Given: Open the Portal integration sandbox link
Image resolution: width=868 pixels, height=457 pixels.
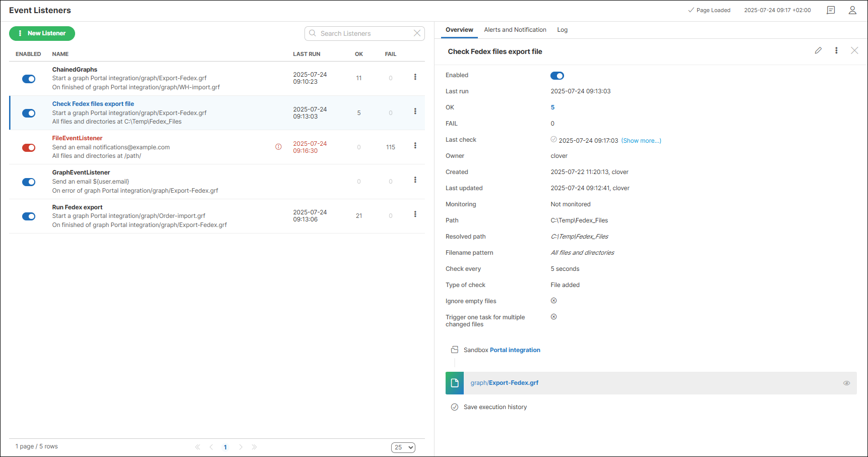Looking at the screenshot, I should pos(515,350).
